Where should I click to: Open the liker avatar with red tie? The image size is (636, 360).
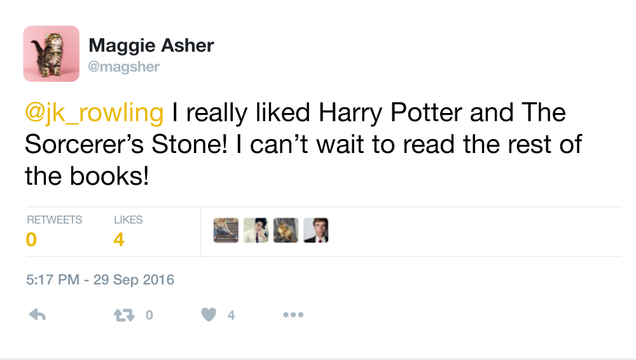316,230
